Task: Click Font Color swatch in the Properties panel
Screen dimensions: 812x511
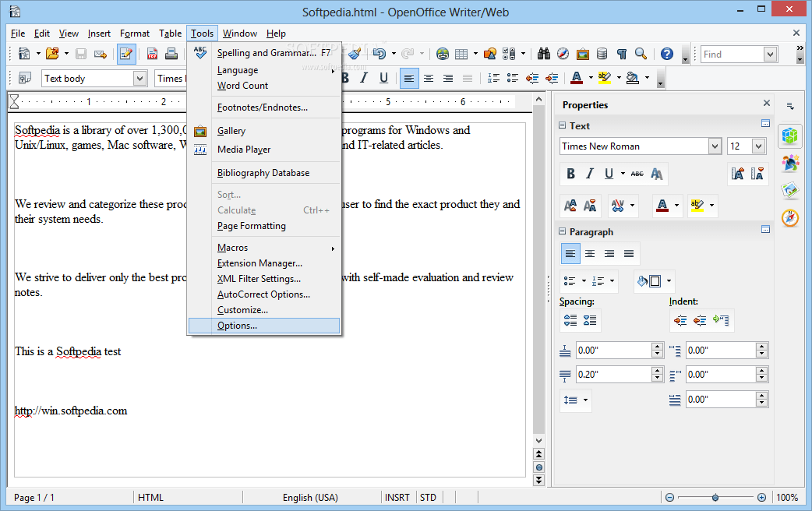Action: (662, 206)
